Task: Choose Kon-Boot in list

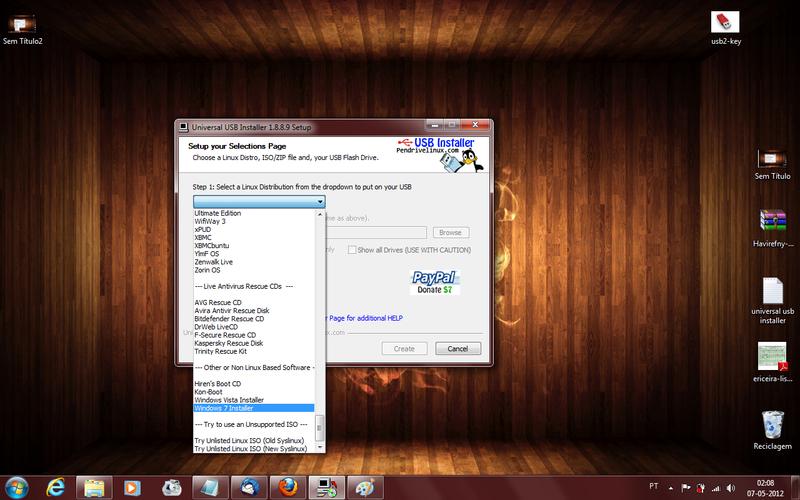Action: [254, 392]
